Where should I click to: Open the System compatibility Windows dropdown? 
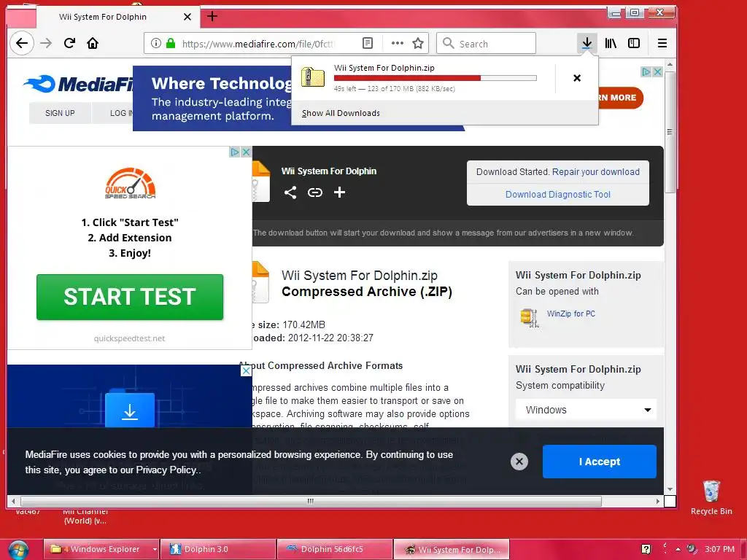[x=586, y=410]
